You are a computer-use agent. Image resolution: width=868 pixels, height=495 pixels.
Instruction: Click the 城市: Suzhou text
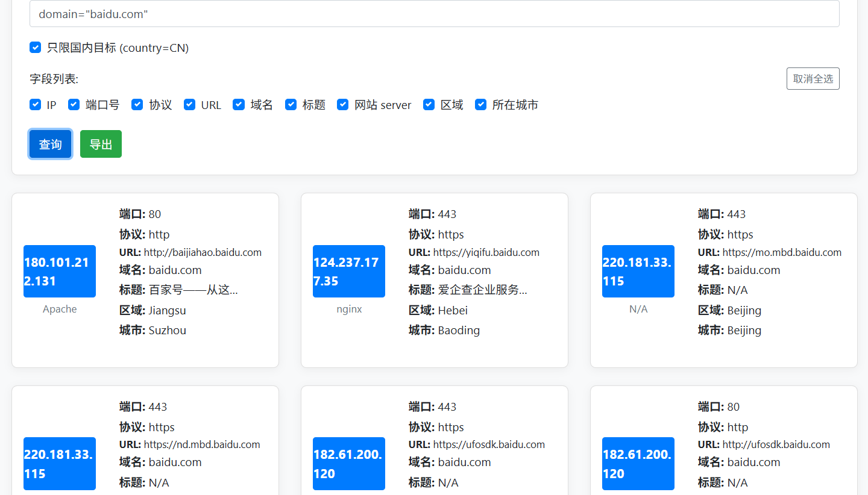click(153, 330)
